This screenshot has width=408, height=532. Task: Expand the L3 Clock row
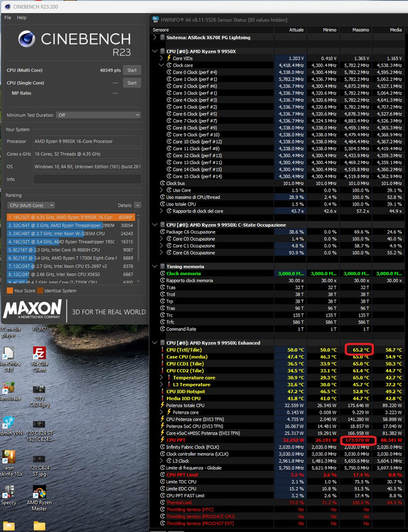point(161,461)
